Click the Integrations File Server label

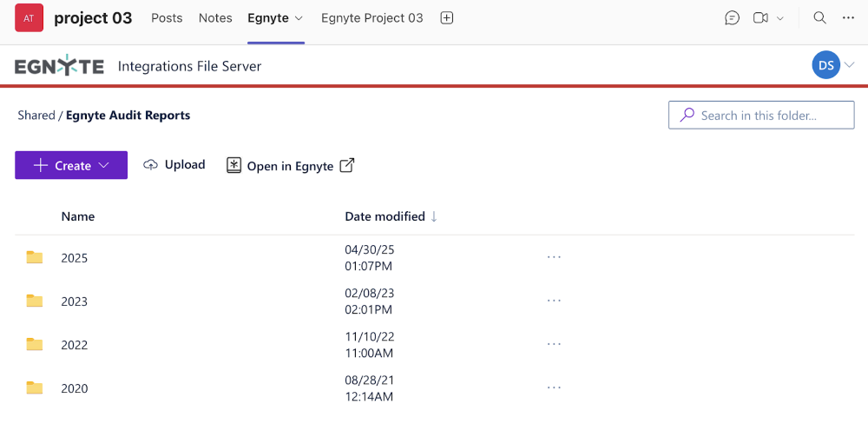(189, 66)
